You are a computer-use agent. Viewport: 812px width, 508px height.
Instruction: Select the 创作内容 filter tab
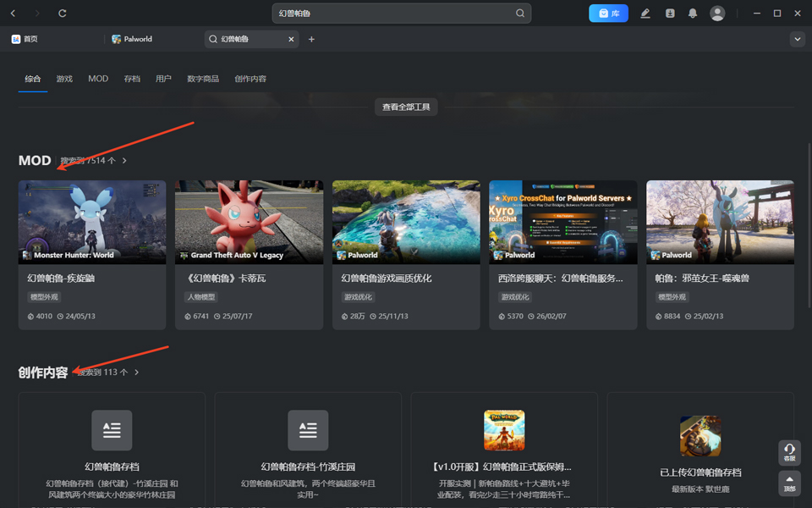(x=250, y=79)
